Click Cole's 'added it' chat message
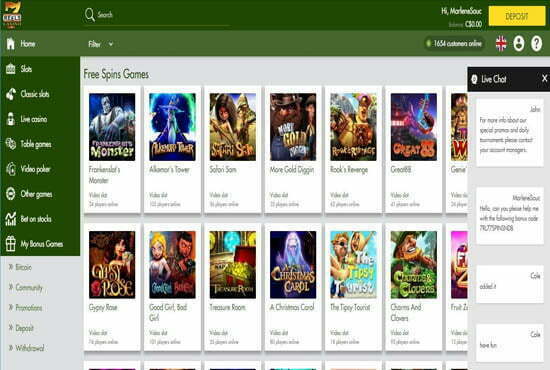 pos(509,284)
